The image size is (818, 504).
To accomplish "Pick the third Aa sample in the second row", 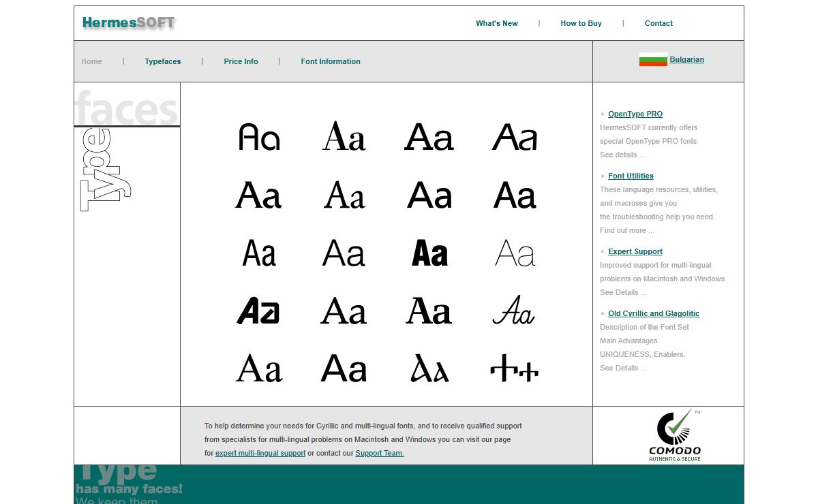I will [429, 195].
